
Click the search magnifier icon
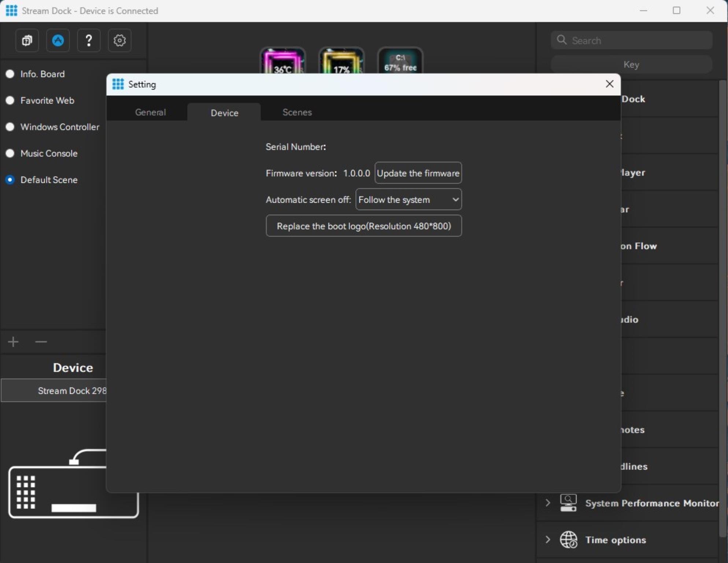pos(562,40)
